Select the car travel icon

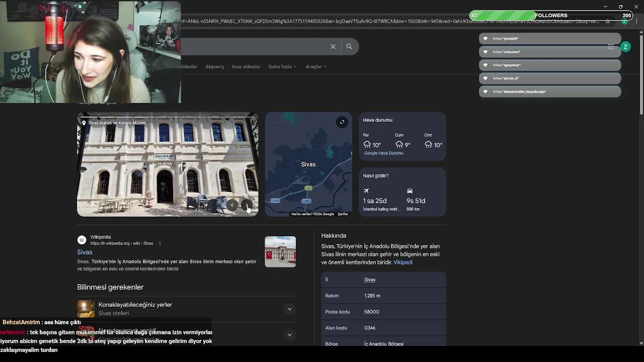tap(410, 191)
